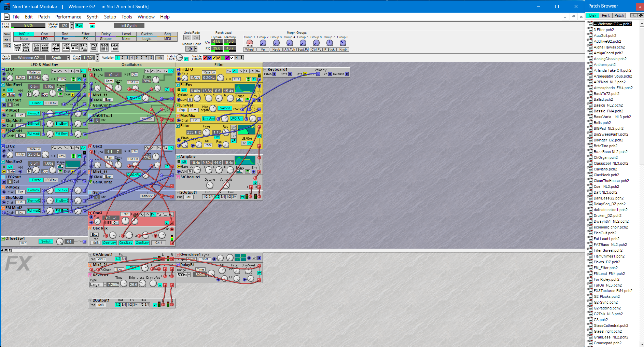Toggle KBT On button on Osc1
The image size is (644, 347).
coord(135,74)
